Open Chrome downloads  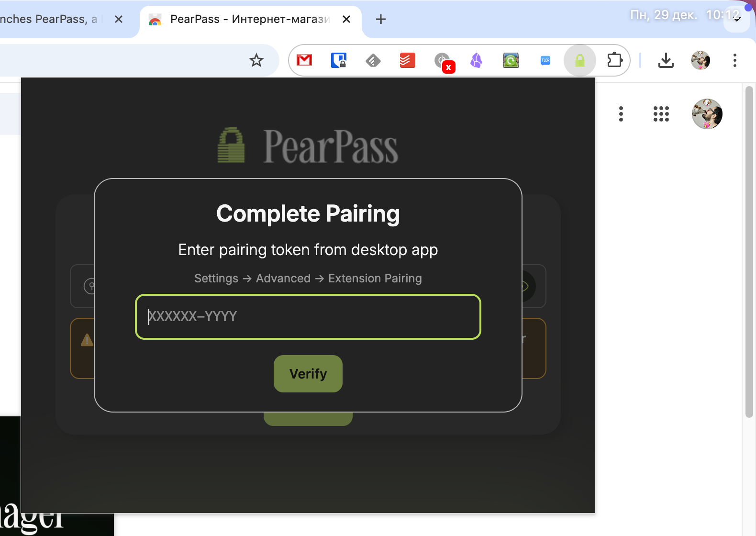point(666,60)
